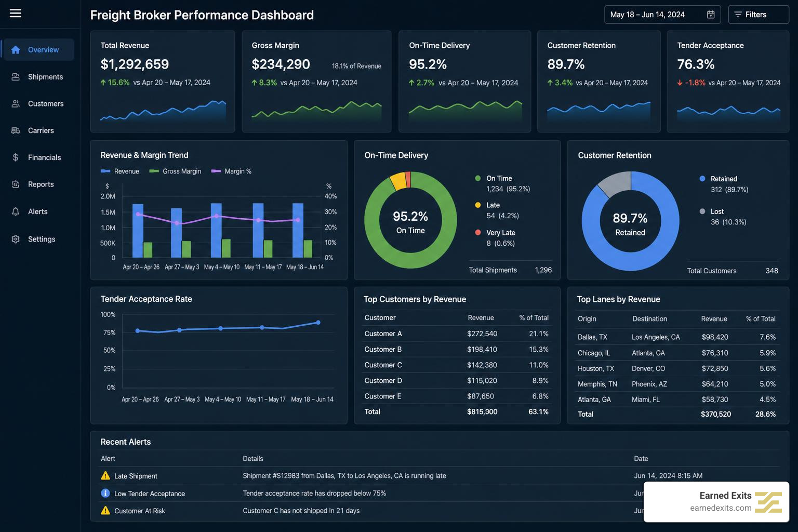Click the Jun 14, 2024 8:15 AM alert date

[668, 475]
